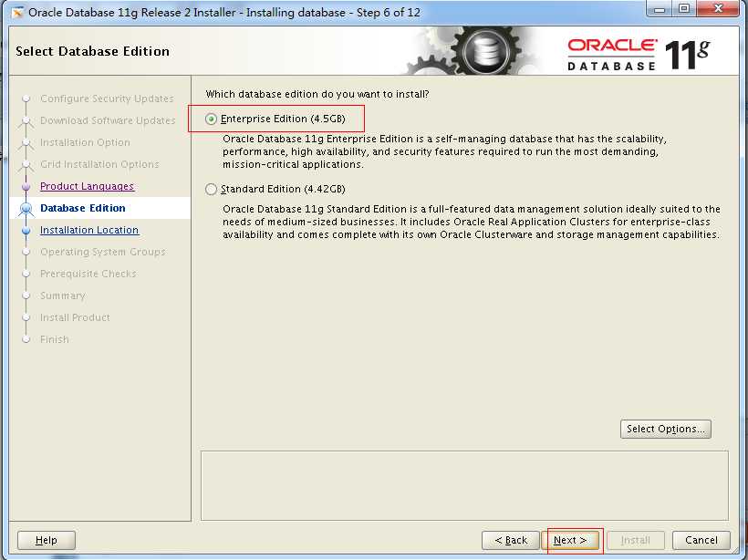The image size is (748, 560).
Task: Click Next to proceed
Action: point(570,540)
